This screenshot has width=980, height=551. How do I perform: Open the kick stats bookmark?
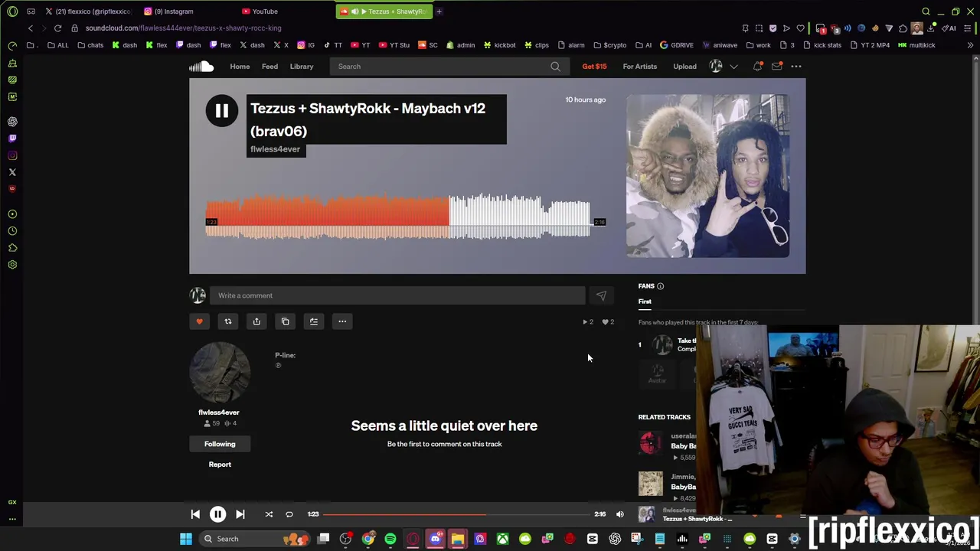pos(822,45)
